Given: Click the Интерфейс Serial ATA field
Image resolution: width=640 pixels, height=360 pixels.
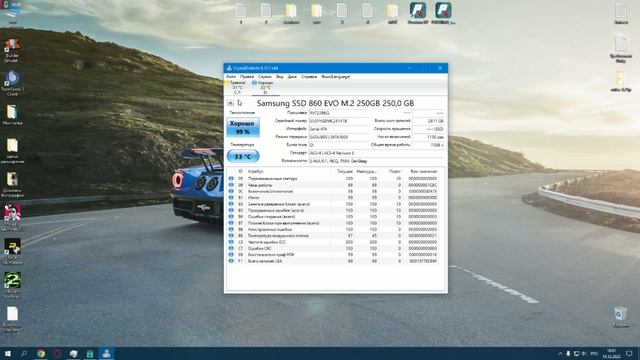Looking at the screenshot, I should (339, 129).
